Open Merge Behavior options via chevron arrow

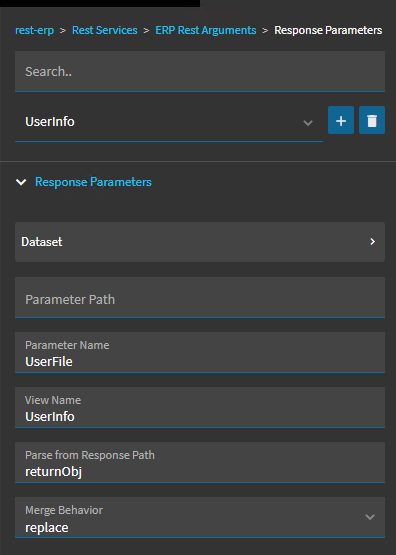click(x=370, y=517)
